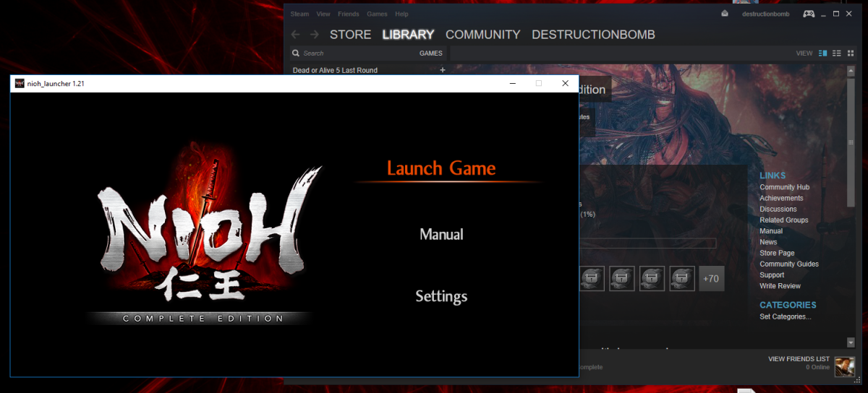The height and width of the screenshot is (393, 868).
Task: Maximize the Steam window
Action: [x=836, y=14]
